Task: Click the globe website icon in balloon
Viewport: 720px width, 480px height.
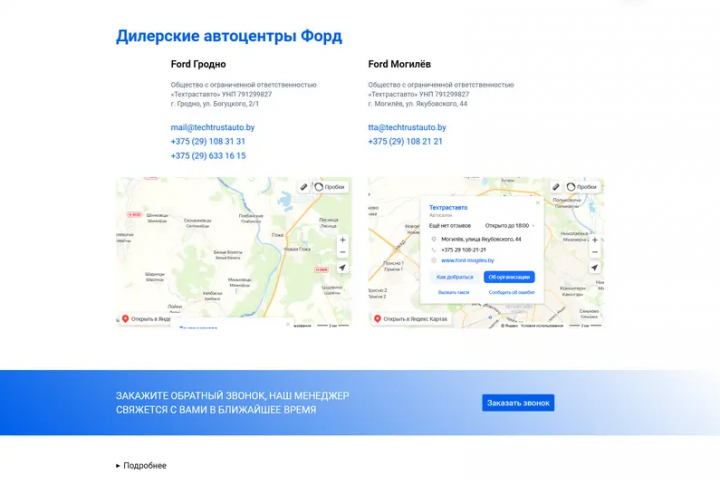Action: pyautogui.click(x=433, y=260)
